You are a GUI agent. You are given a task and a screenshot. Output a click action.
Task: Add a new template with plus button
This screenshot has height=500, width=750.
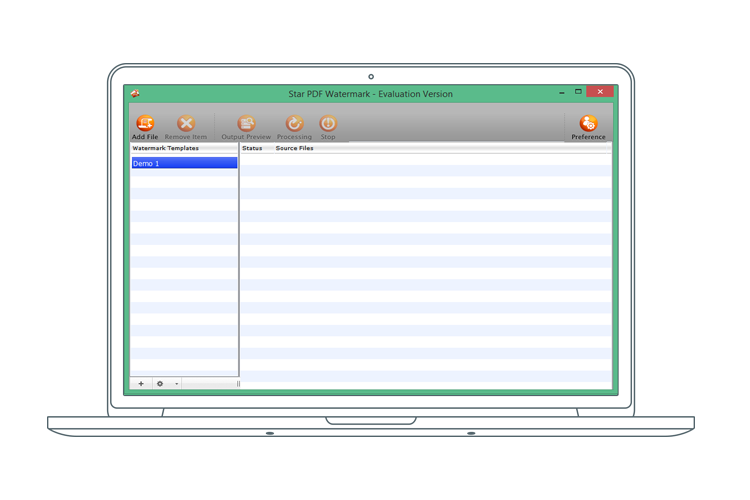coord(141,383)
